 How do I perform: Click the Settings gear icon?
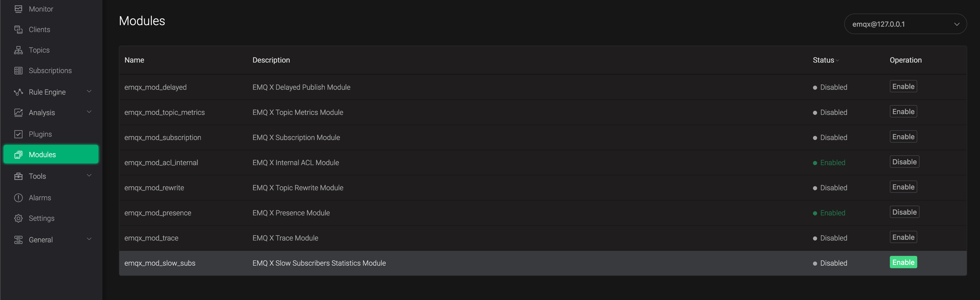point(18,218)
